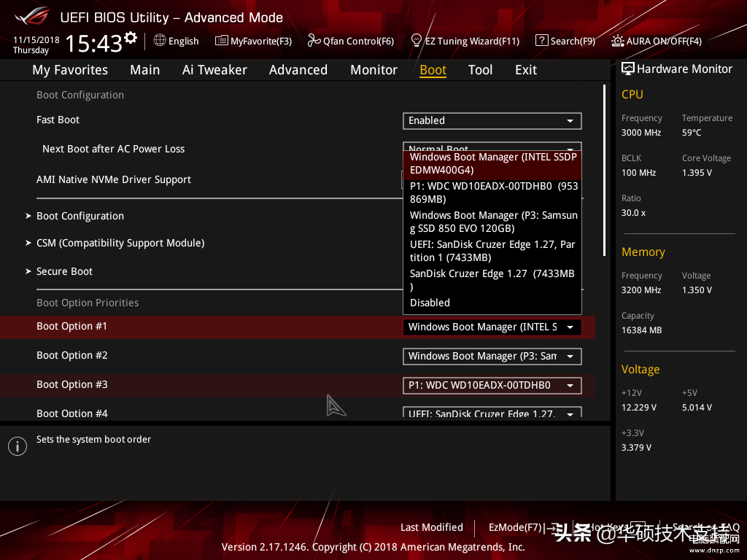The height and width of the screenshot is (560, 747).
Task: Click the 15:43 clock display
Action: point(94,44)
